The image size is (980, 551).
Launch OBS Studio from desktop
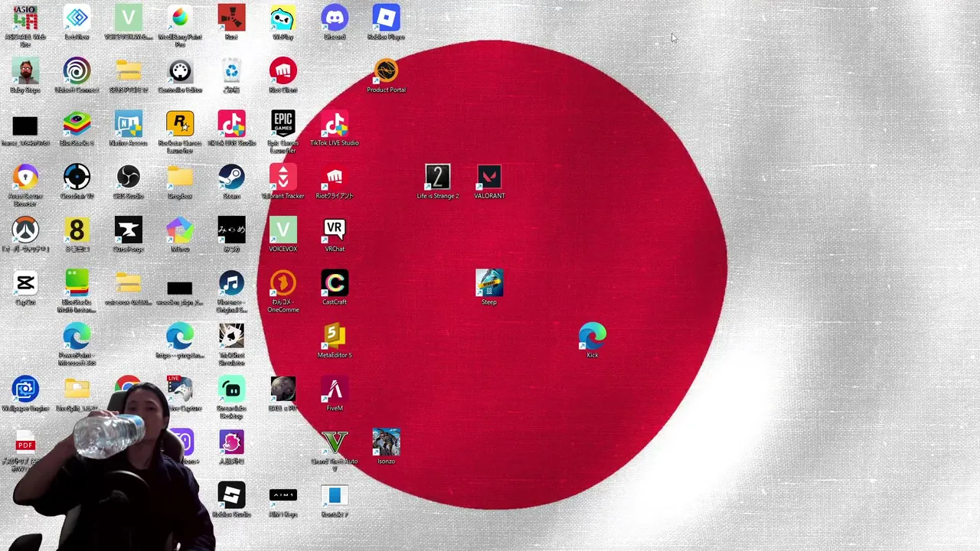(x=128, y=178)
